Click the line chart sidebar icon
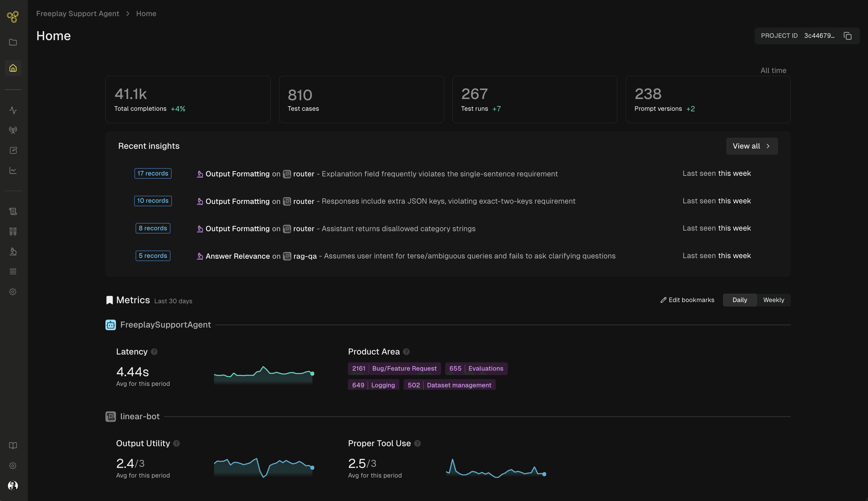Viewport: 868px width, 501px height. pyautogui.click(x=13, y=170)
